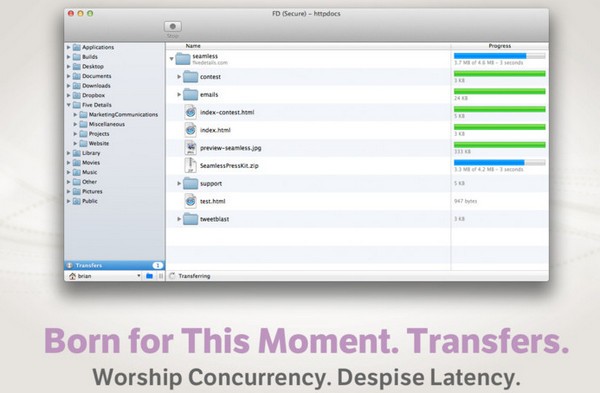Screen dimensions: 600x393
Task: Collapse the Five Details folder
Action: 68,105
